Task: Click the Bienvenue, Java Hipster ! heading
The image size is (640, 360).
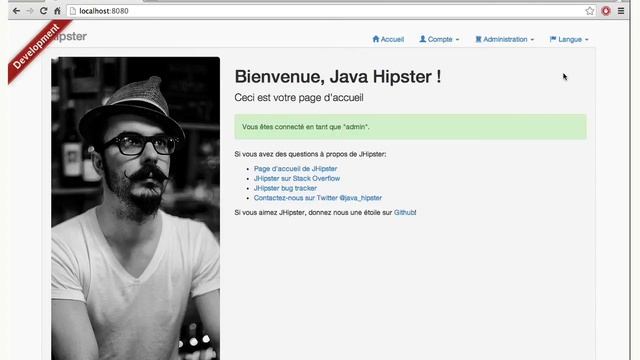Action: [338, 77]
